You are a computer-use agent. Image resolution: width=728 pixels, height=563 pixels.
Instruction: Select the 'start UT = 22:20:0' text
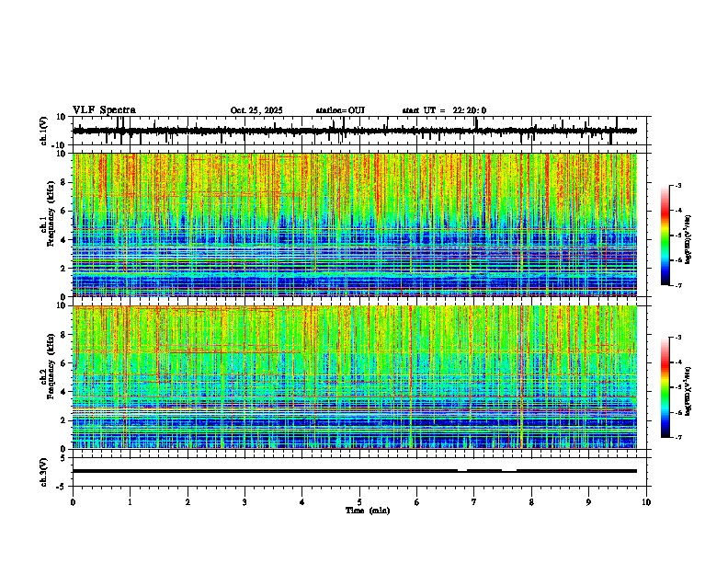(x=444, y=110)
